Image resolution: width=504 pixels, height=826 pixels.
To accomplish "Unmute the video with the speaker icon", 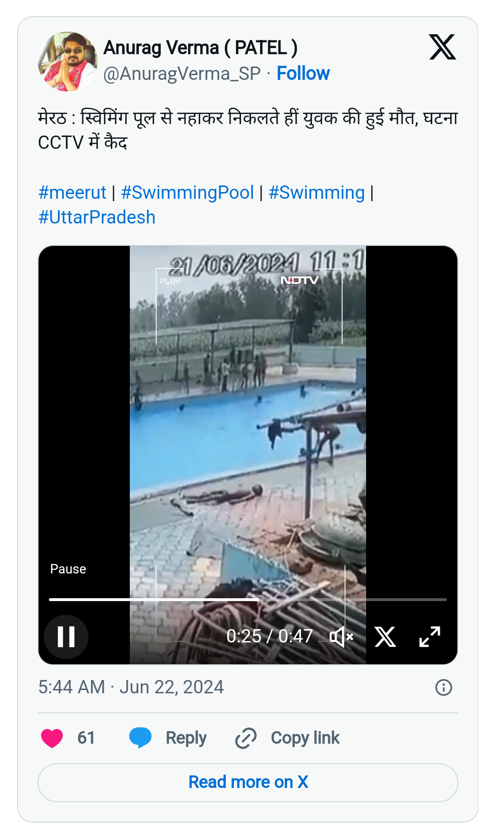I will click(341, 637).
